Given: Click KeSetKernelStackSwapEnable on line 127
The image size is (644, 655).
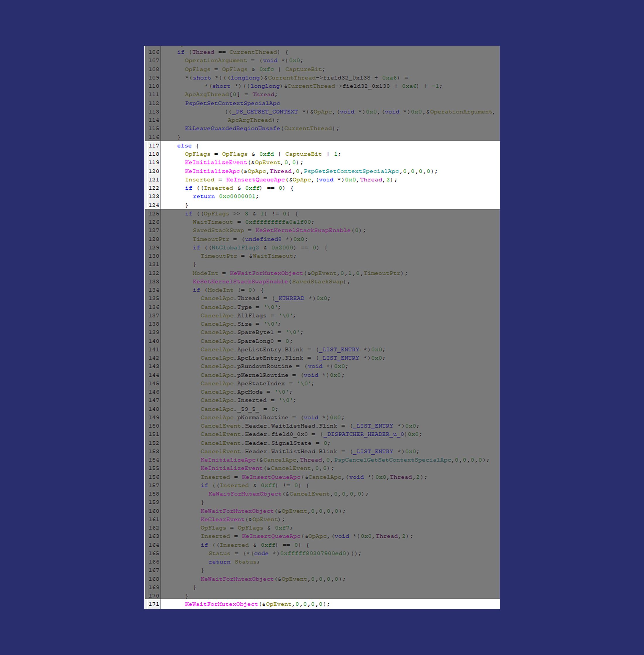Looking at the screenshot, I should 303,230.
